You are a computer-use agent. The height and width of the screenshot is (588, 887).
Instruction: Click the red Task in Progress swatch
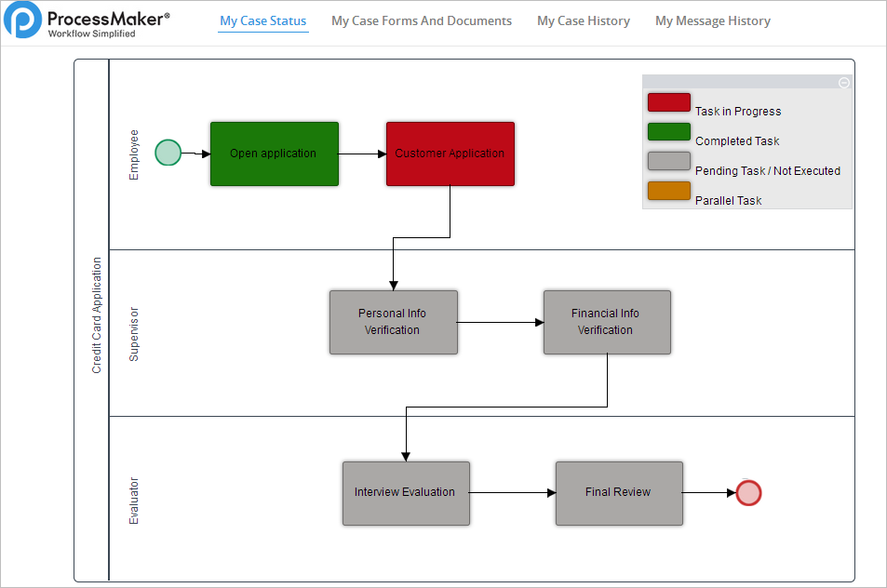668,102
